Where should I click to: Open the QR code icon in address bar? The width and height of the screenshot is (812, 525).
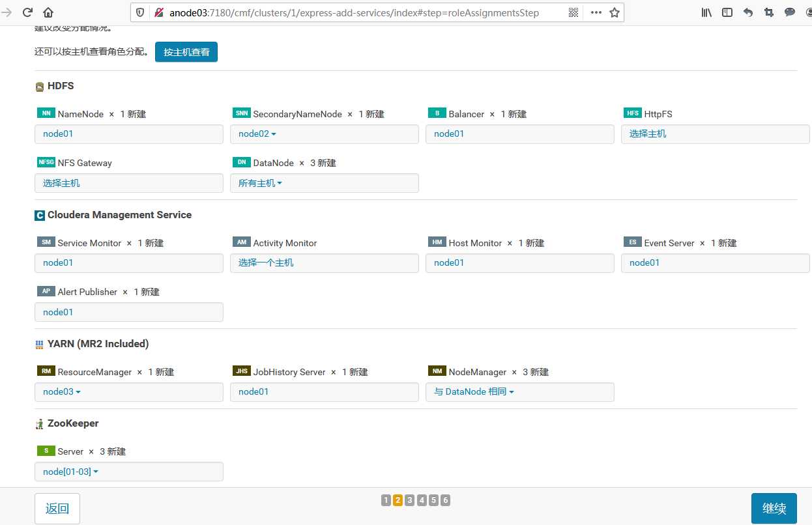coord(573,12)
